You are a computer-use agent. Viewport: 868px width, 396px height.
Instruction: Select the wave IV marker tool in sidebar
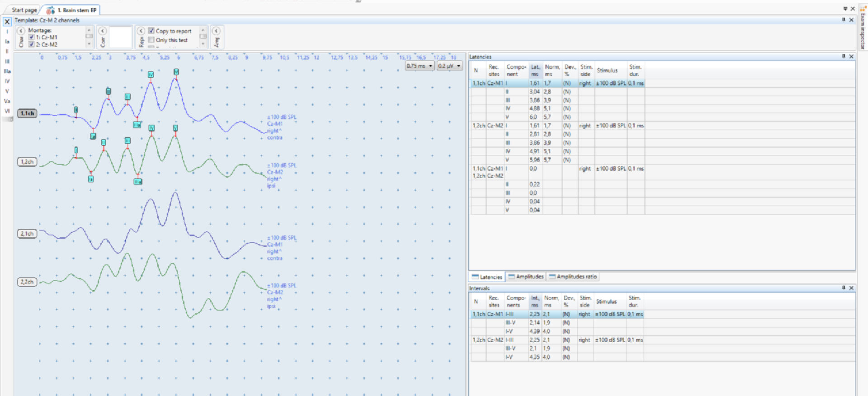tap(7, 81)
